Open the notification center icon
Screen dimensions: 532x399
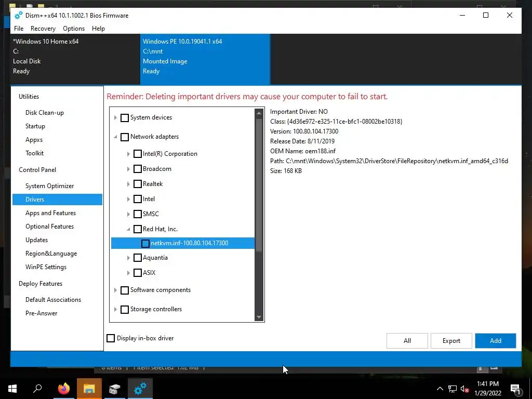click(515, 389)
